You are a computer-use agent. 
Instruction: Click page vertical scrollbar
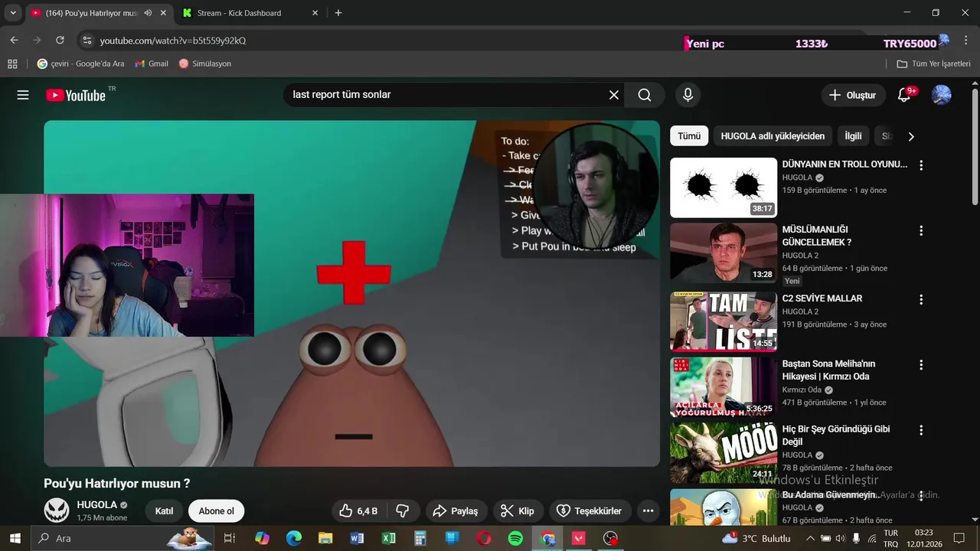tap(975, 145)
